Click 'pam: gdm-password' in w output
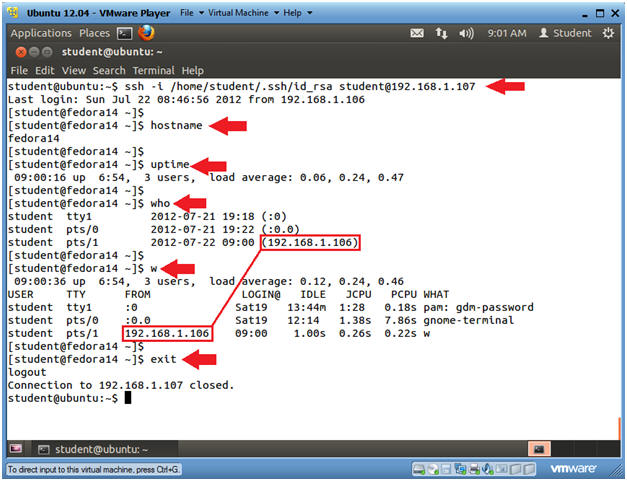This screenshot has width=627, height=481. [478, 307]
